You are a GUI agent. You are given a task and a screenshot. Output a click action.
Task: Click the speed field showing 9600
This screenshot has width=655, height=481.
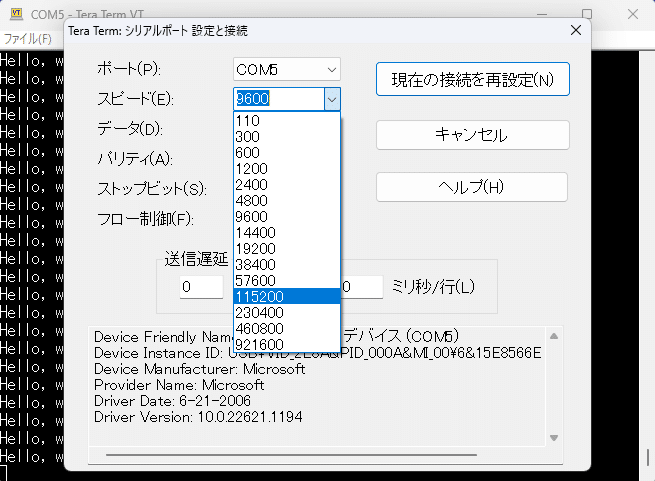click(279, 99)
